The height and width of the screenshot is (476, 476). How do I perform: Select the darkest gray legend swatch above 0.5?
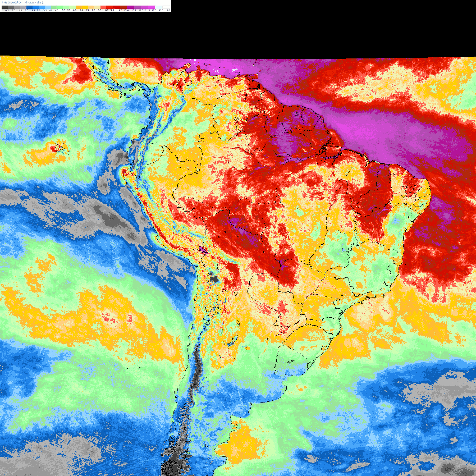tap(4, 7)
